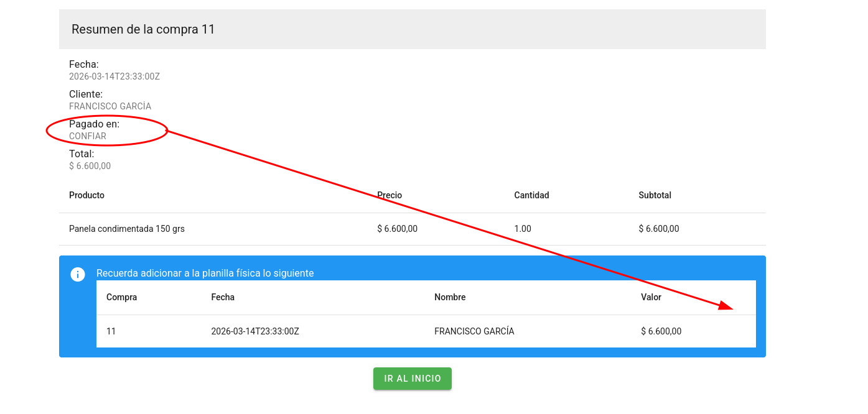Click the Subtotal column header
Screen dimensions: 868x414
(x=655, y=195)
